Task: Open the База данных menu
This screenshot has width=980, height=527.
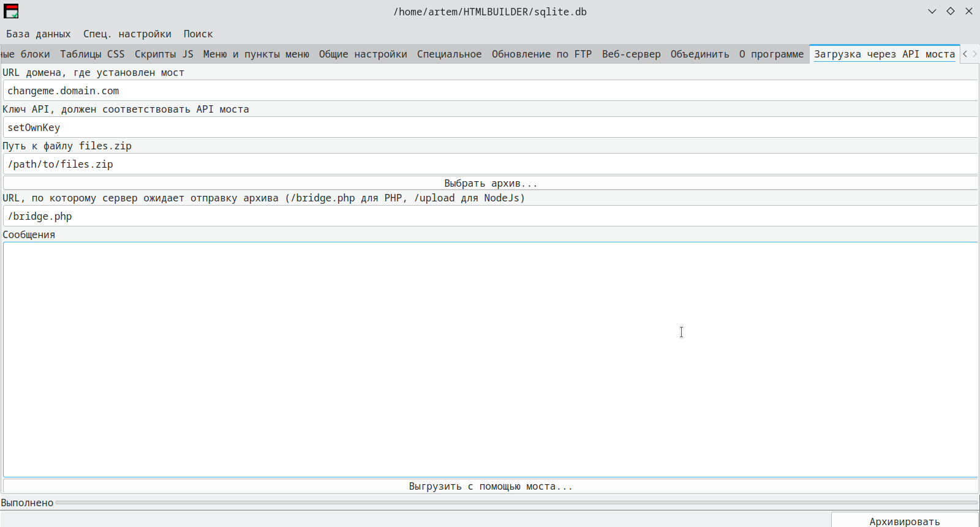Action: coord(39,34)
